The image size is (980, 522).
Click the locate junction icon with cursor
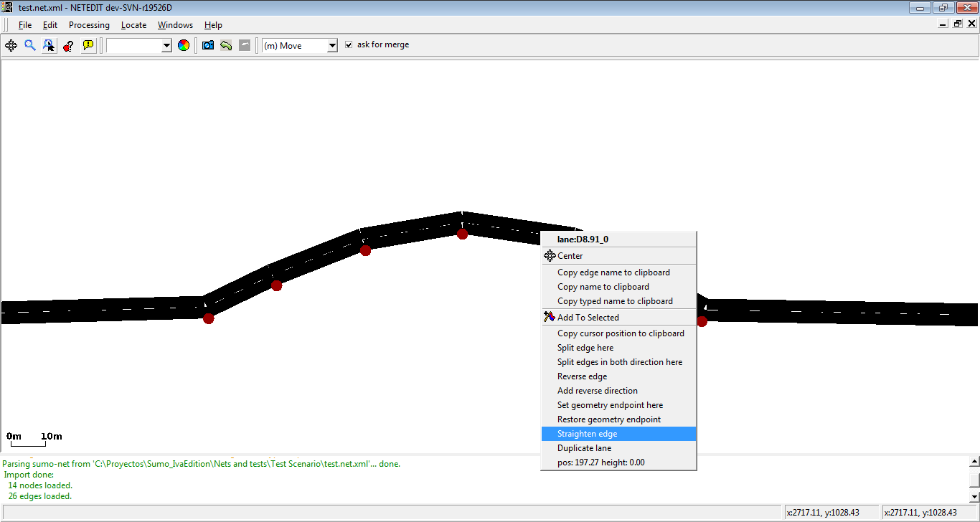click(x=49, y=45)
